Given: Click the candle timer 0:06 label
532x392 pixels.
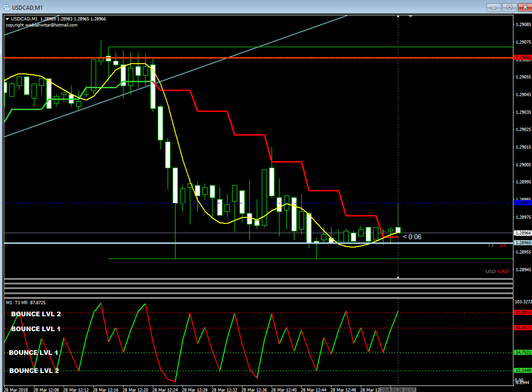Looking at the screenshot, I should (x=412, y=237).
